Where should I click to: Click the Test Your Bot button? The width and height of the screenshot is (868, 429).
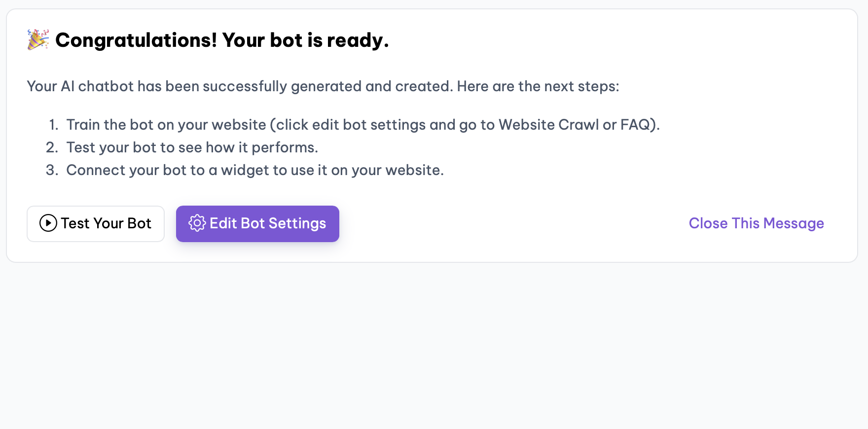point(96,223)
